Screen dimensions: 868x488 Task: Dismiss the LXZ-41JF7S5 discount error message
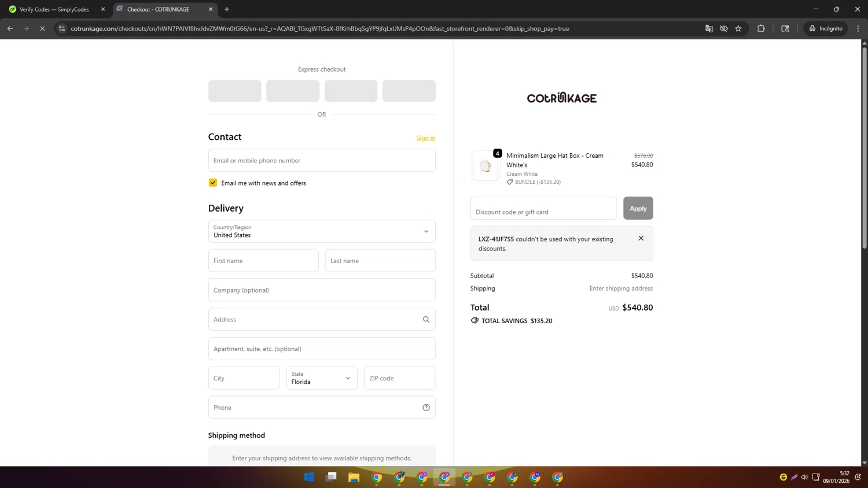[x=641, y=238]
